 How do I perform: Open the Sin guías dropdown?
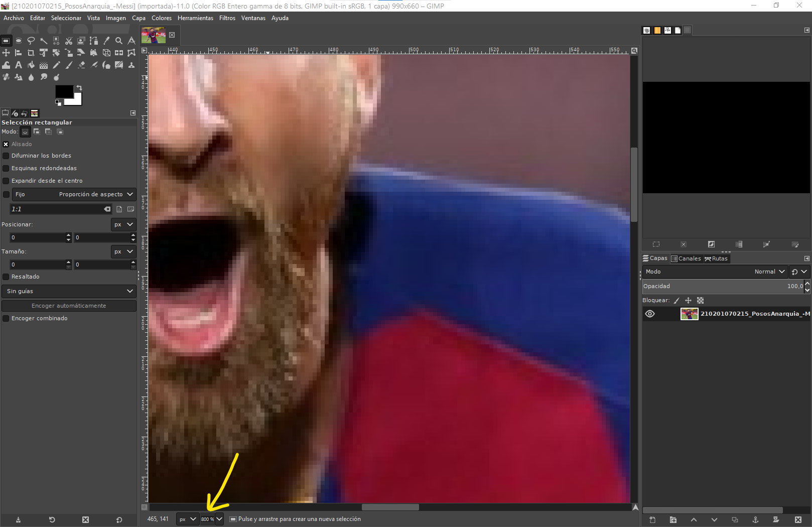(x=69, y=291)
